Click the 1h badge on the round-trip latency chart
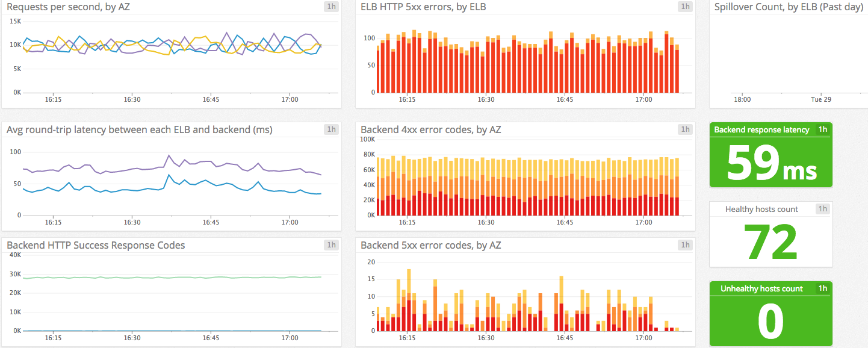 pos(330,129)
